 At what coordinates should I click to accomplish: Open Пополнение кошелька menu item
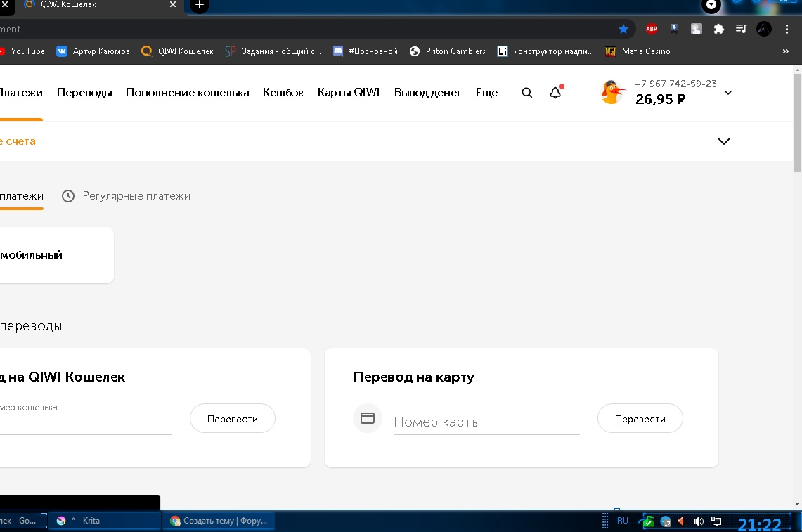click(187, 93)
